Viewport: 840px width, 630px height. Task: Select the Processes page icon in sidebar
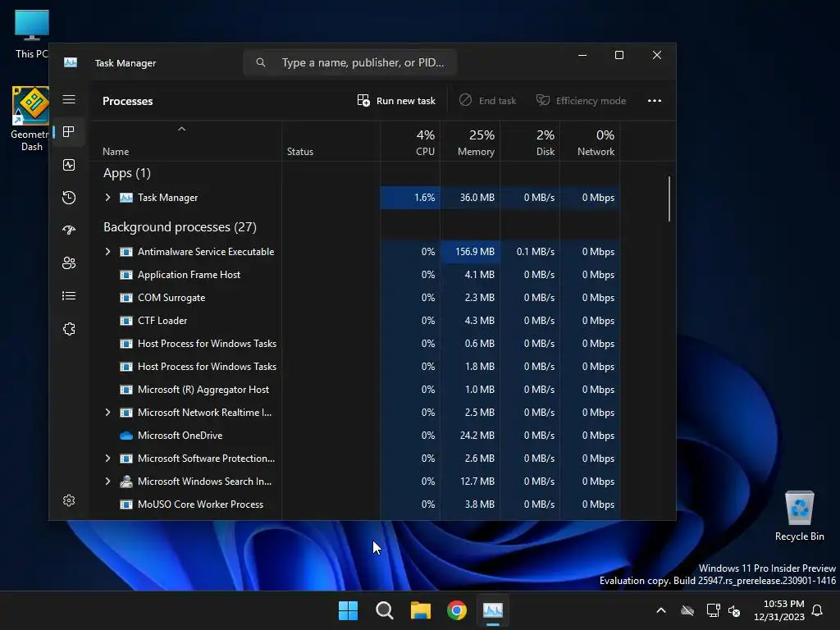[69, 132]
